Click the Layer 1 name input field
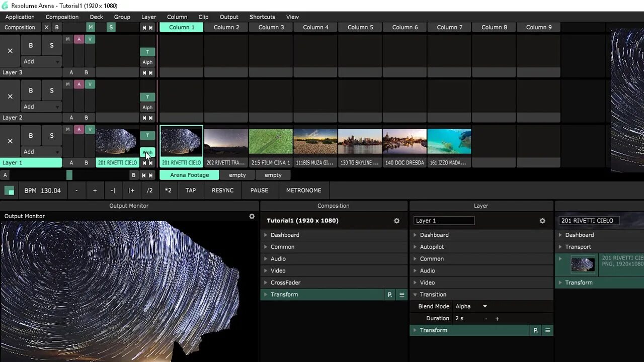Viewport: 644px width, 362px height. [x=444, y=221]
